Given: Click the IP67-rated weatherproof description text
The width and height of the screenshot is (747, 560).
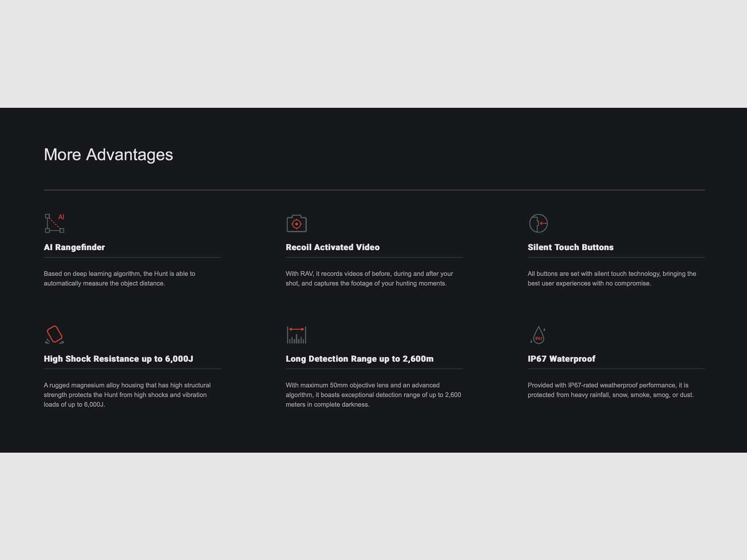Looking at the screenshot, I should [x=611, y=390].
